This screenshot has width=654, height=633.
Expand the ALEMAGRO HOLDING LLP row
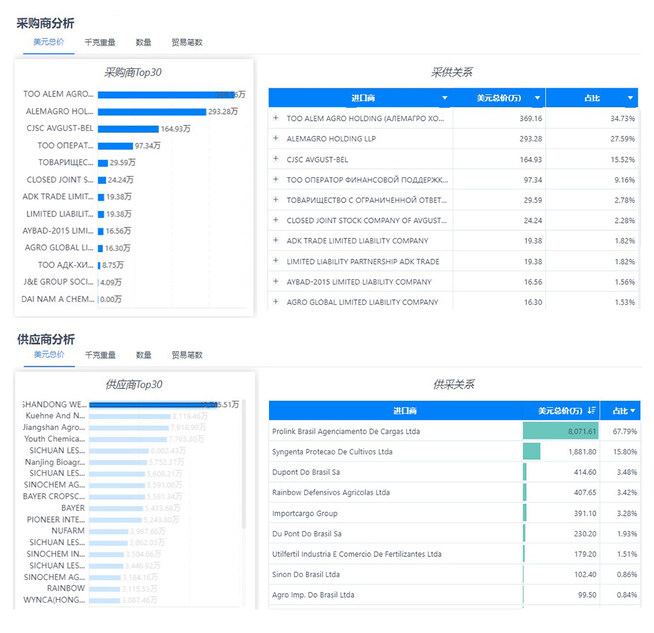tap(275, 138)
